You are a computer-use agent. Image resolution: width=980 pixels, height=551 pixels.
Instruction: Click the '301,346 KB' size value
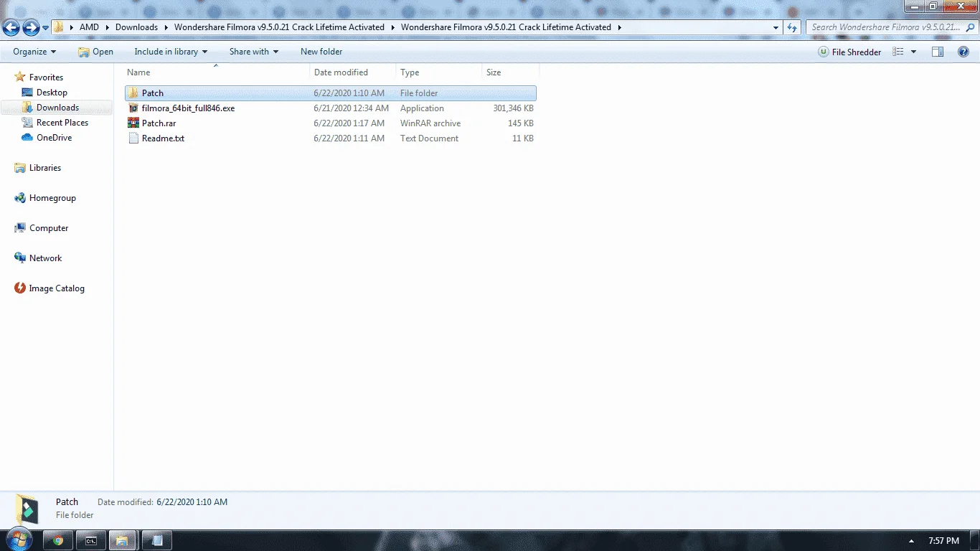tap(513, 108)
